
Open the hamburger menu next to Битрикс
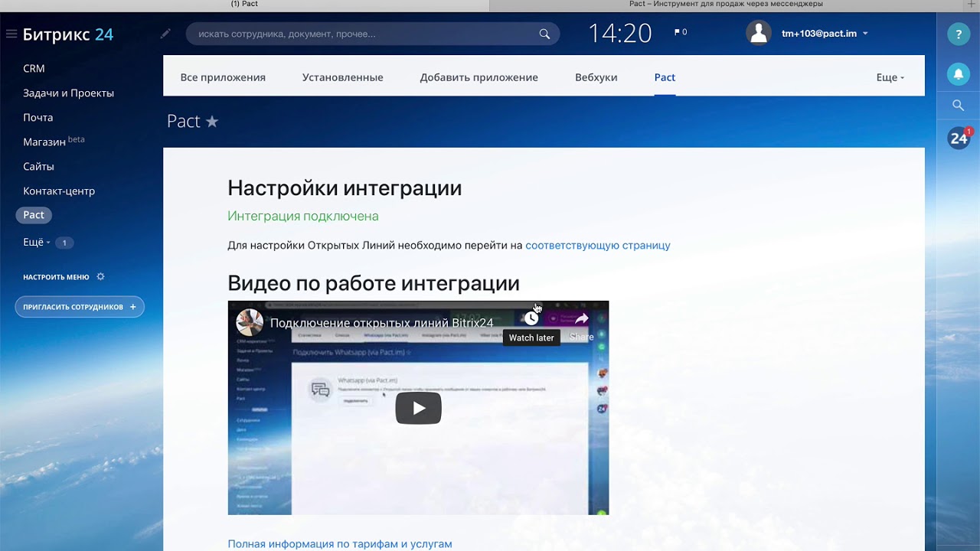[x=11, y=34]
